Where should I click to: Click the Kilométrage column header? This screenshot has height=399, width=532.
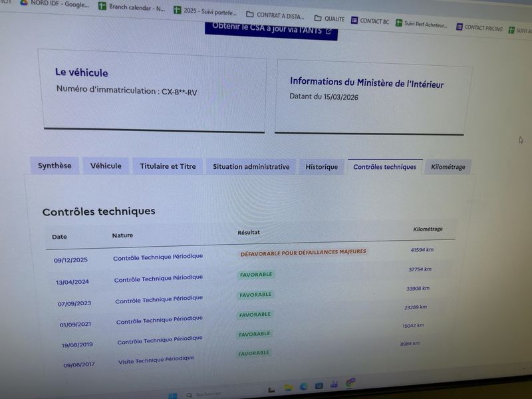(x=428, y=229)
